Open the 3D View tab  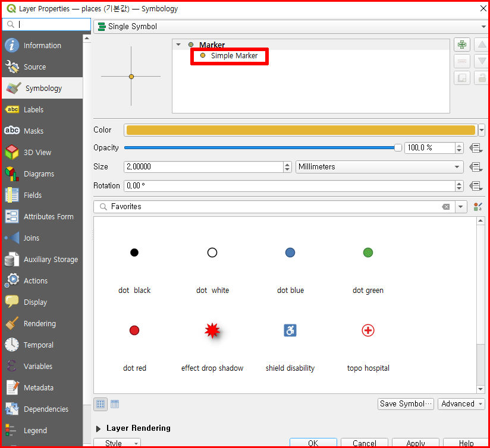pos(42,152)
